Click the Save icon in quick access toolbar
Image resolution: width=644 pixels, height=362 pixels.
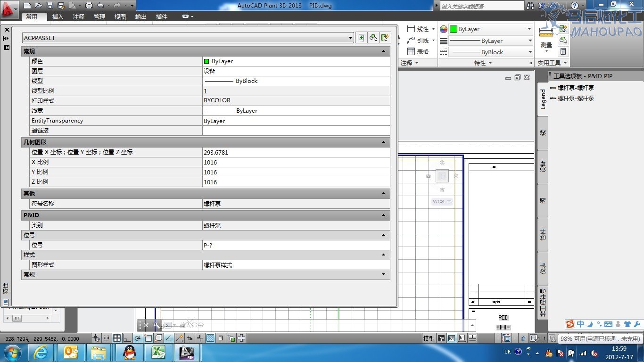click(x=50, y=6)
